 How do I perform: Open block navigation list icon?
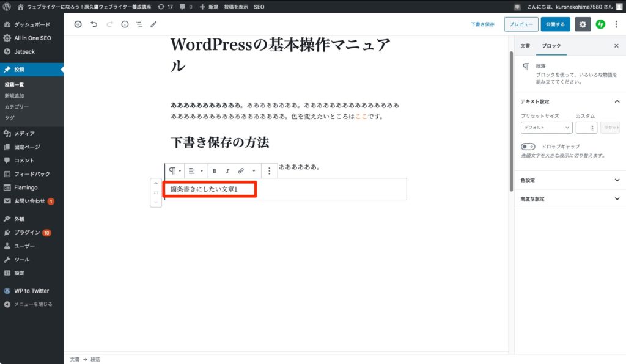[x=139, y=24]
